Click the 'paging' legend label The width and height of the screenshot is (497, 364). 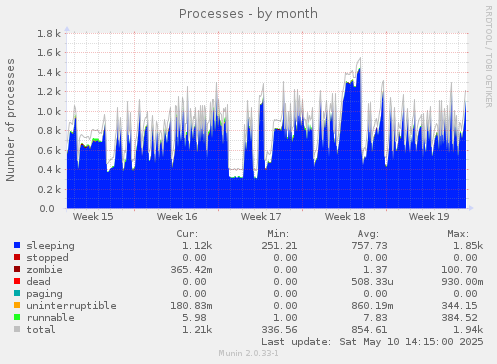[44, 294]
